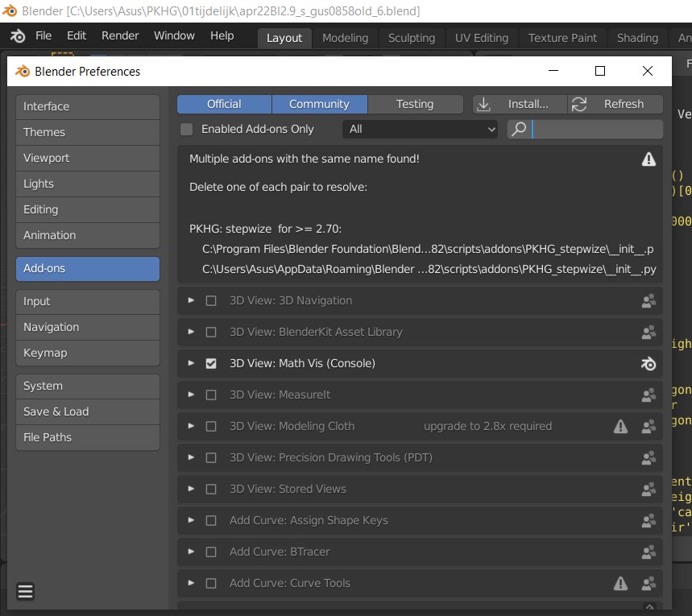Image resolution: width=692 pixels, height=616 pixels.
Task: Toggle the Enabled Add-ons Only checkbox
Action: point(187,130)
